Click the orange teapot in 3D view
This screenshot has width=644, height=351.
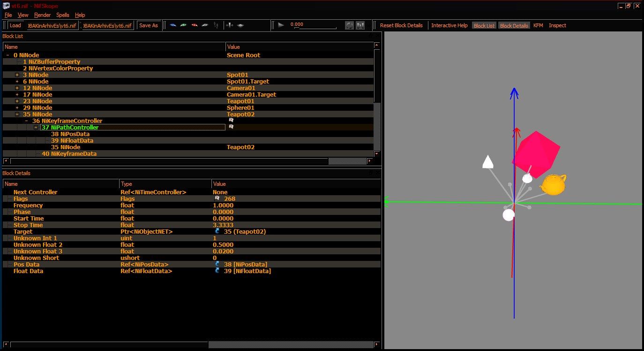[553, 184]
